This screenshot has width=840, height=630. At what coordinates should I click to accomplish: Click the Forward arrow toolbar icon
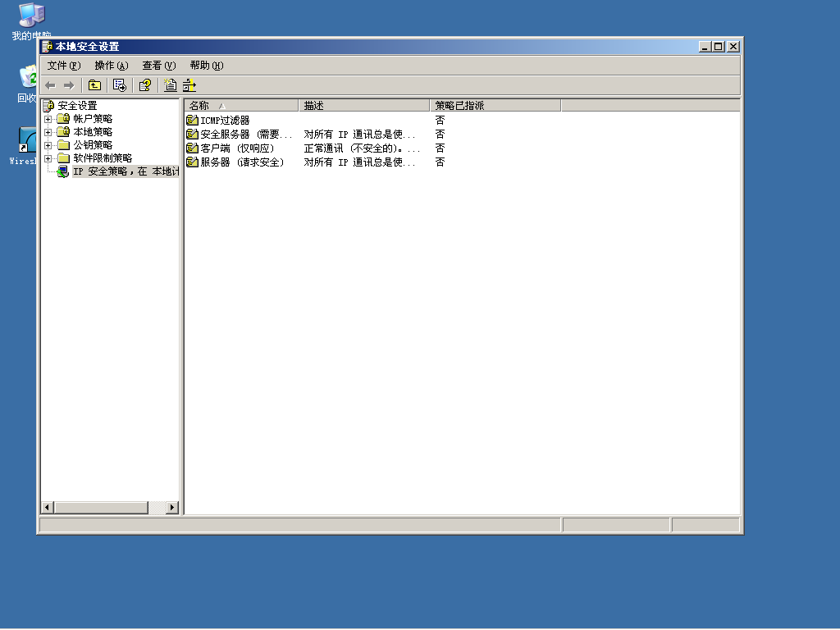69,85
